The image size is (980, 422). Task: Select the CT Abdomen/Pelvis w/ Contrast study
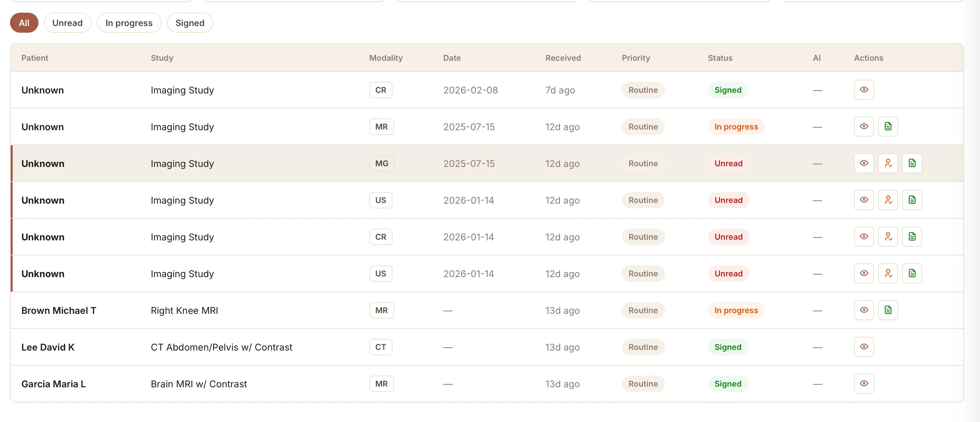[x=487, y=347]
